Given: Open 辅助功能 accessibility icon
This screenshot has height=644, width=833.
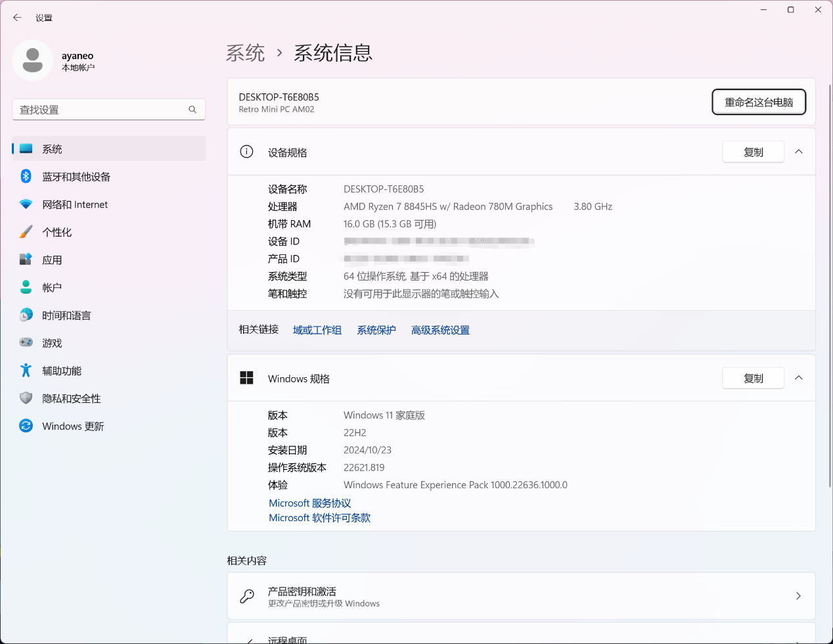Looking at the screenshot, I should point(26,371).
